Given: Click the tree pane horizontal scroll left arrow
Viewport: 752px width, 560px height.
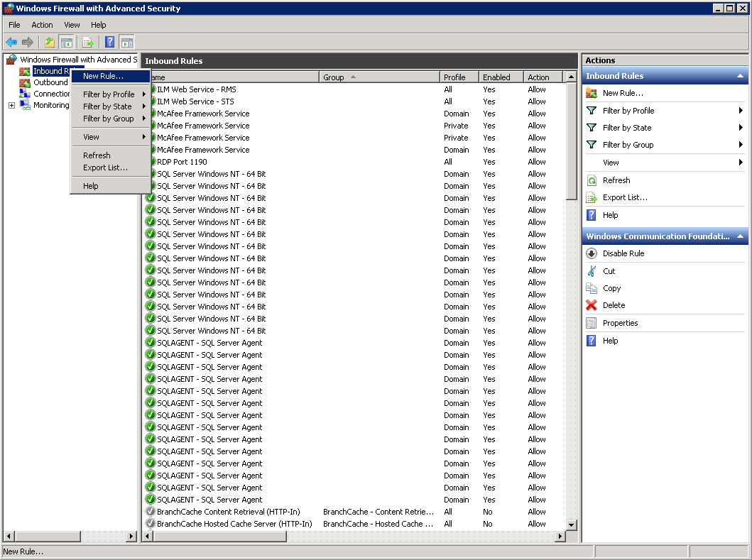Looking at the screenshot, I should 9,536.
